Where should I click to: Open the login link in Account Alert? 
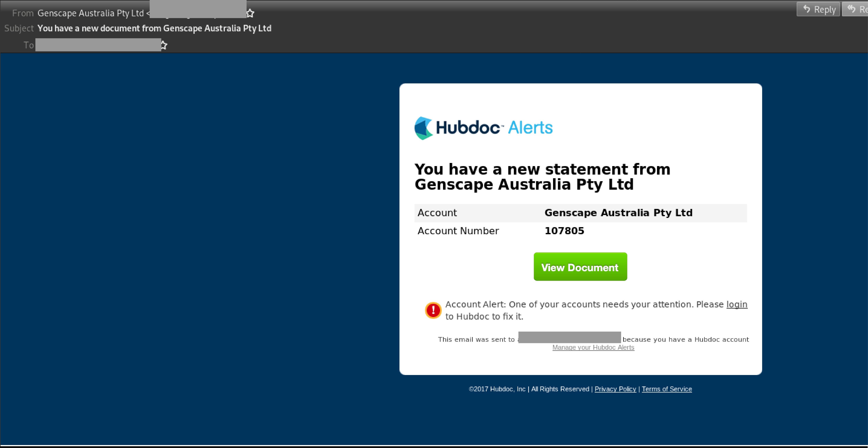(737, 304)
